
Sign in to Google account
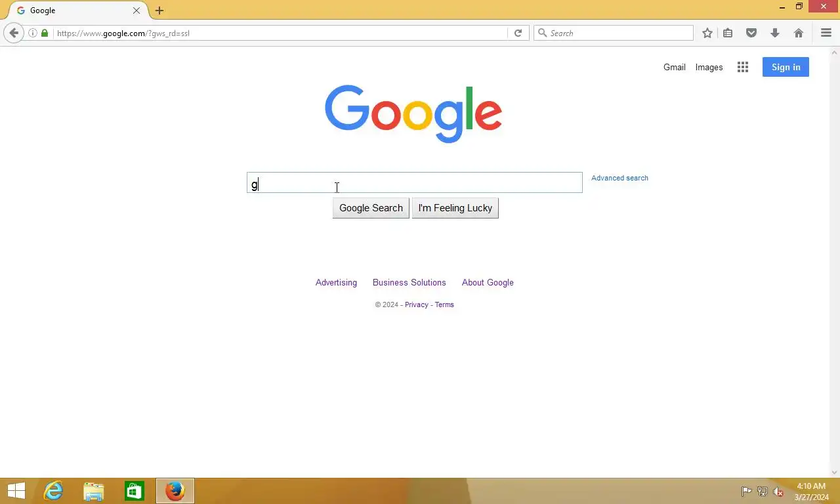pyautogui.click(x=786, y=67)
